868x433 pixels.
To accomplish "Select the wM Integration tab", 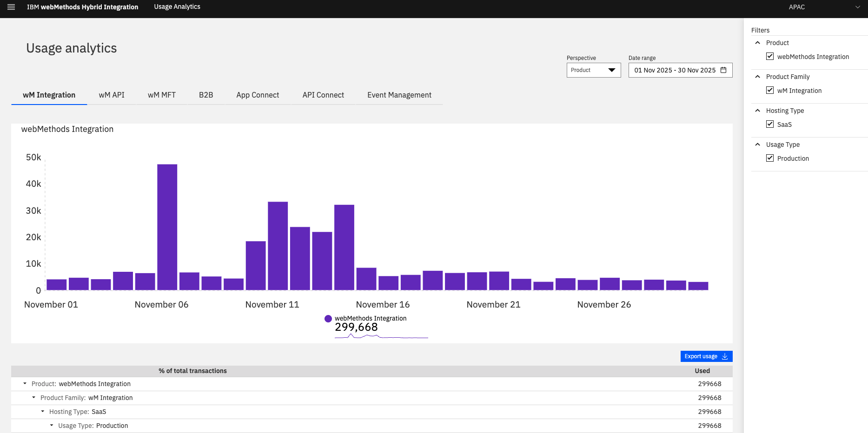I will (49, 95).
